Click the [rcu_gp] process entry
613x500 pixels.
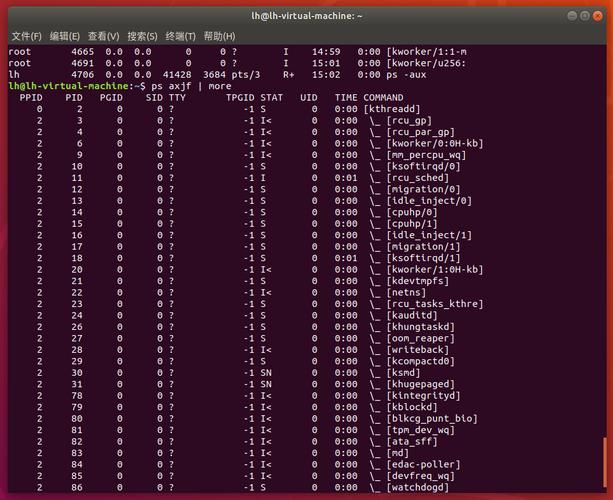tap(409, 120)
